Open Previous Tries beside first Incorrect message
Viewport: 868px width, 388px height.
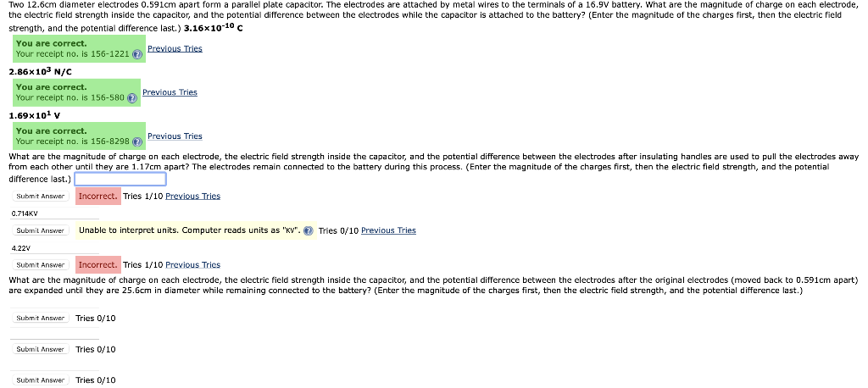coord(192,196)
